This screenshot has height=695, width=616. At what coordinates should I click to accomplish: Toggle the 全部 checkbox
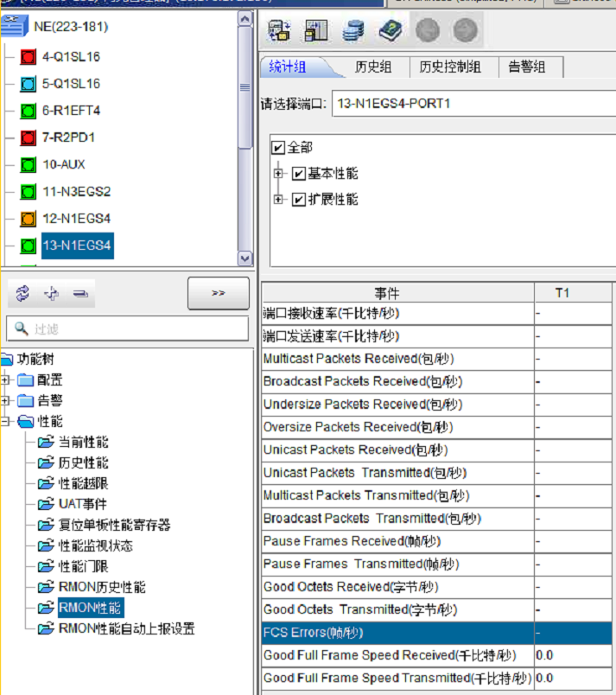click(278, 147)
